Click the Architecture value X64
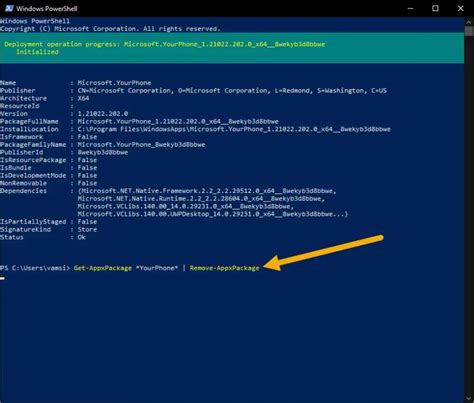Image resolution: width=474 pixels, height=403 pixels. point(83,98)
